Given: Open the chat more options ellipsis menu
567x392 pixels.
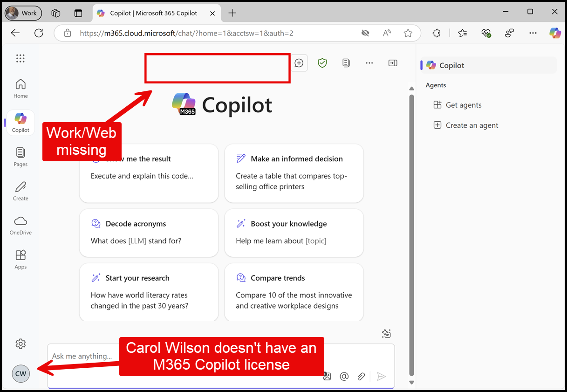Looking at the screenshot, I should click(x=369, y=63).
